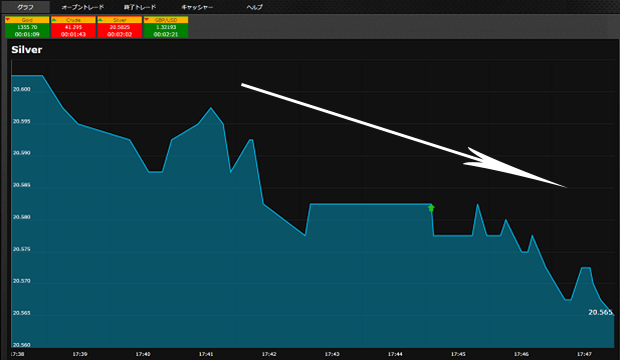This screenshot has height=360, width=620.
Task: Click the Silver chart title
Action: point(26,50)
